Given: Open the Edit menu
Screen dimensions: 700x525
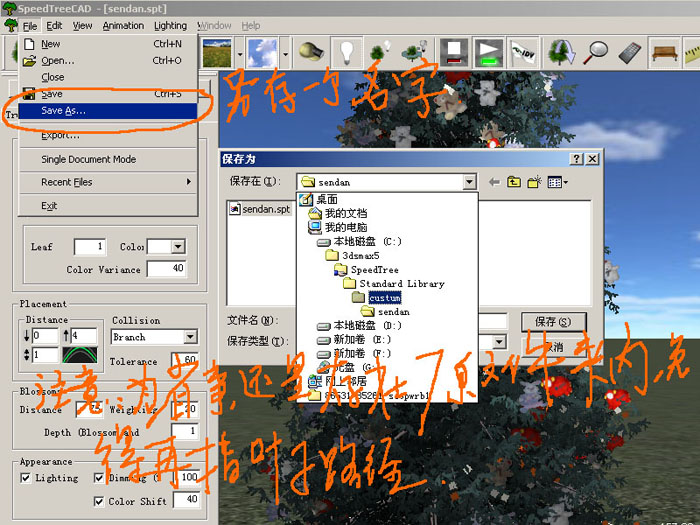Looking at the screenshot, I should point(54,26).
